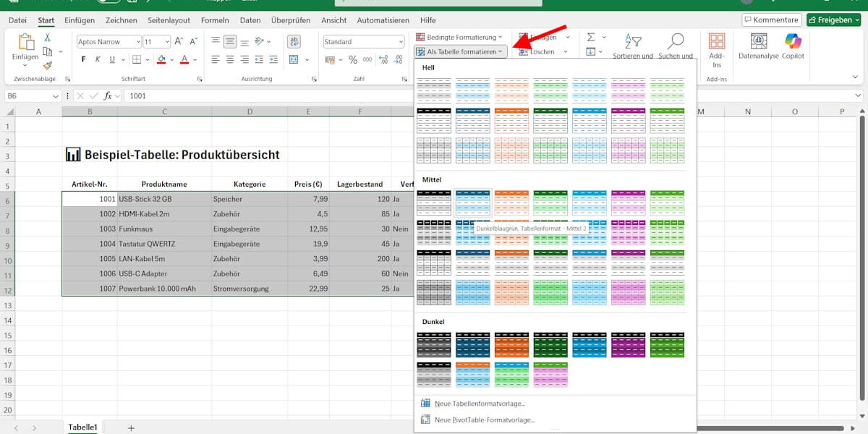Click the Copy icon in Zwischenablage

(x=48, y=51)
